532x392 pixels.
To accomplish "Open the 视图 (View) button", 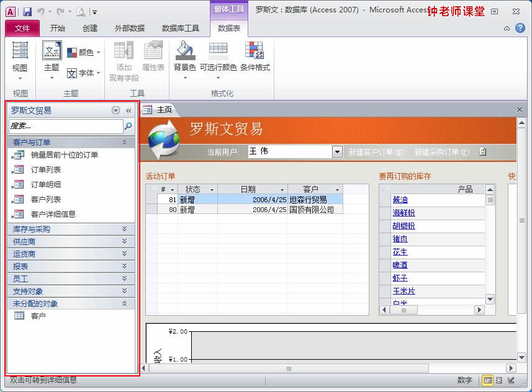I will (20, 60).
